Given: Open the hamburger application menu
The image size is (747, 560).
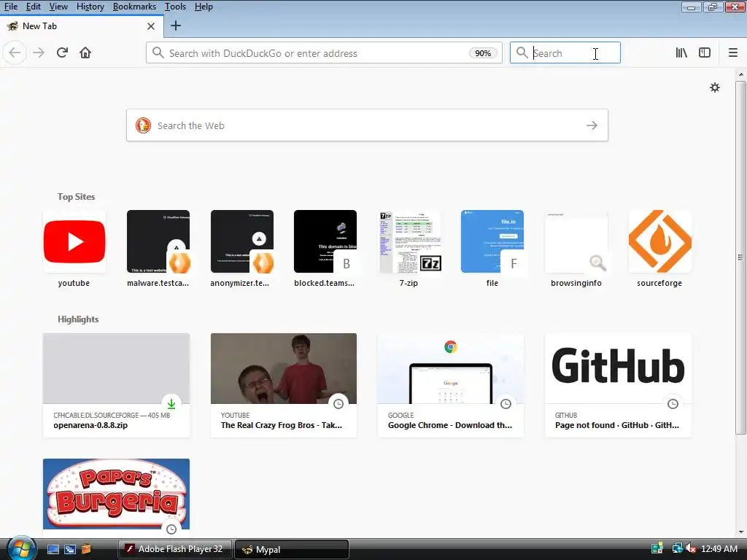Looking at the screenshot, I should pyautogui.click(x=733, y=52).
